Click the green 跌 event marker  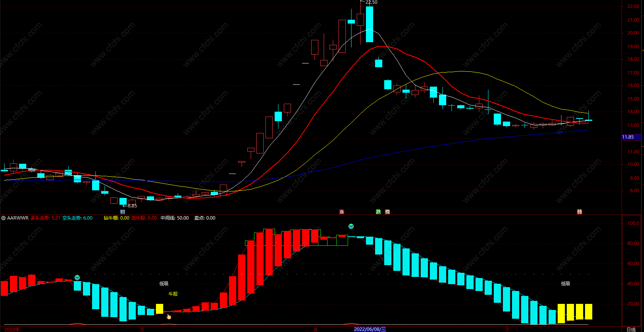coord(378,212)
